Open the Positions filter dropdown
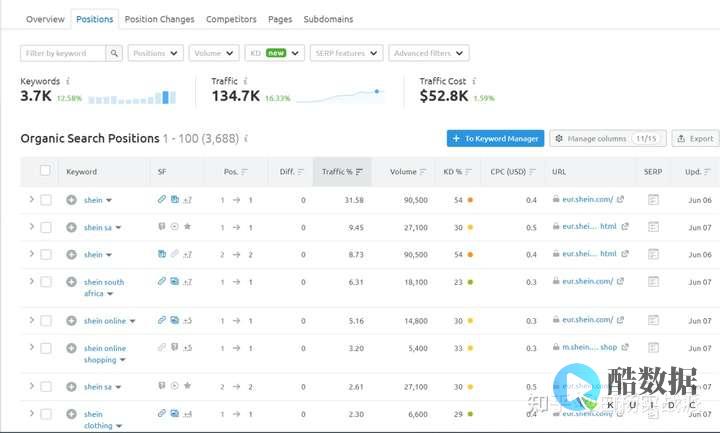The image size is (720, 433). pos(156,53)
